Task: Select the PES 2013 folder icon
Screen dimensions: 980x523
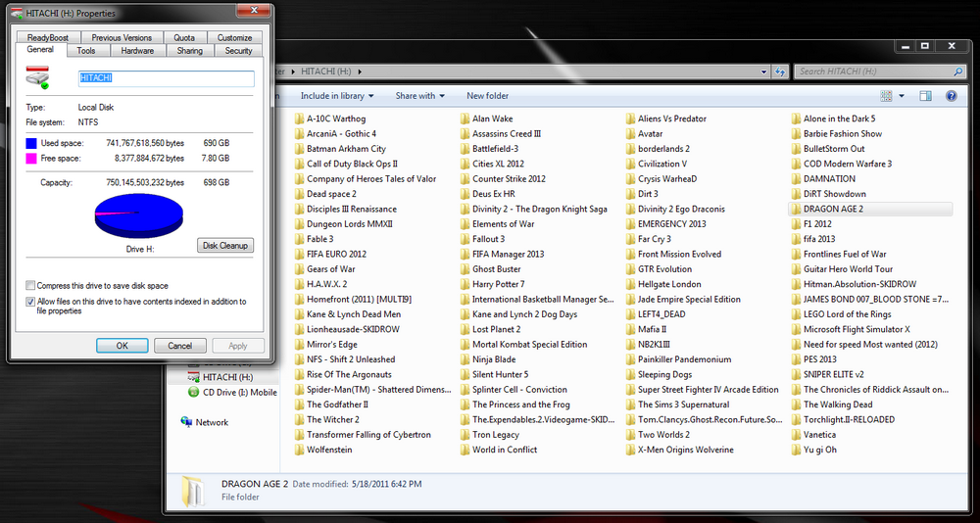Action: [796, 359]
